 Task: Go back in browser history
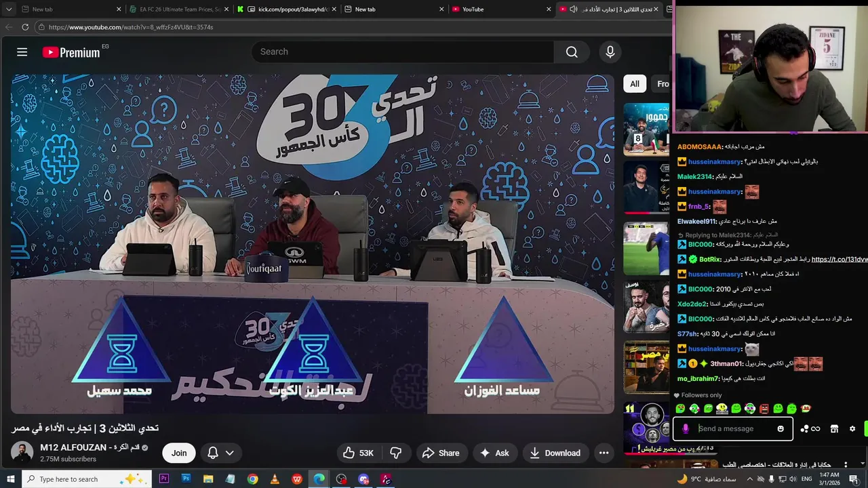click(x=9, y=27)
